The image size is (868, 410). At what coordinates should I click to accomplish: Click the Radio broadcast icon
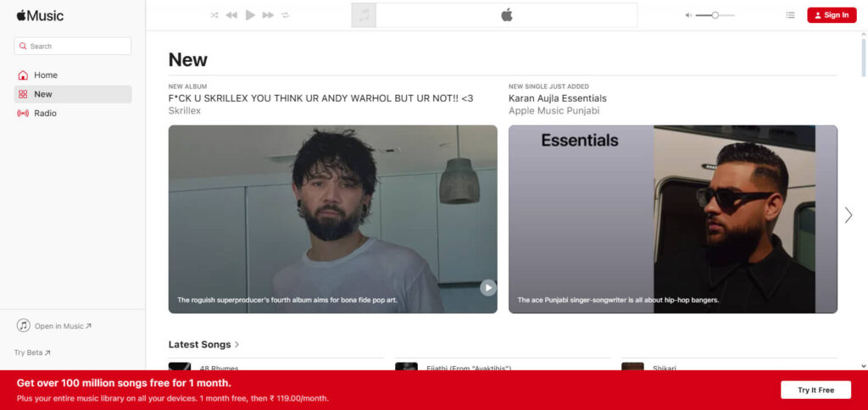coord(23,114)
